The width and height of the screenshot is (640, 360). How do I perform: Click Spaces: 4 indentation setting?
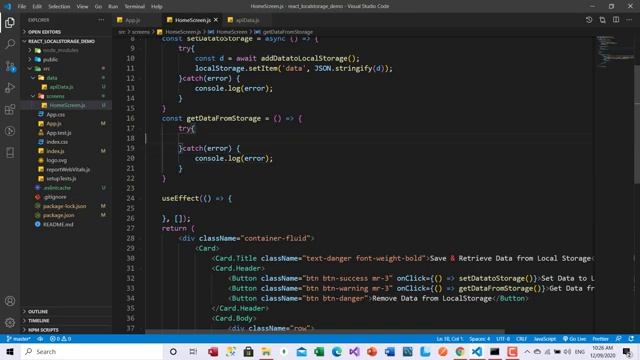tap(480, 339)
